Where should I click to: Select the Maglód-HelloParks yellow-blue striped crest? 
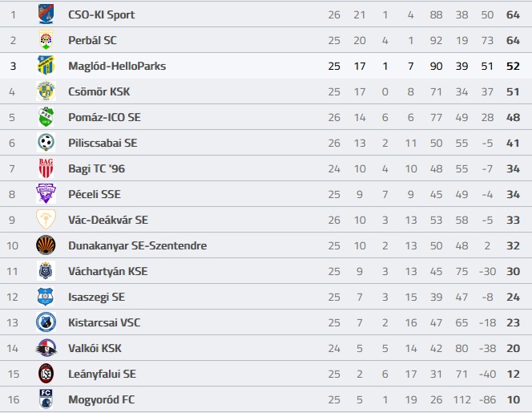tap(46, 65)
